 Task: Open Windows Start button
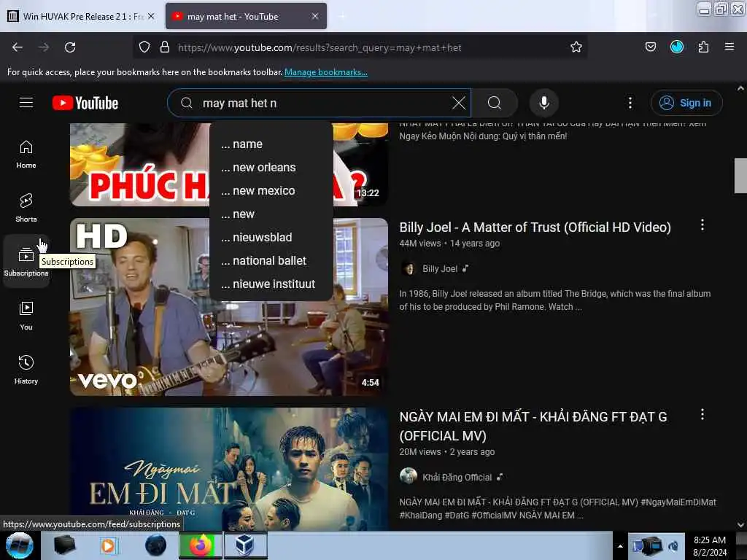(x=19, y=545)
